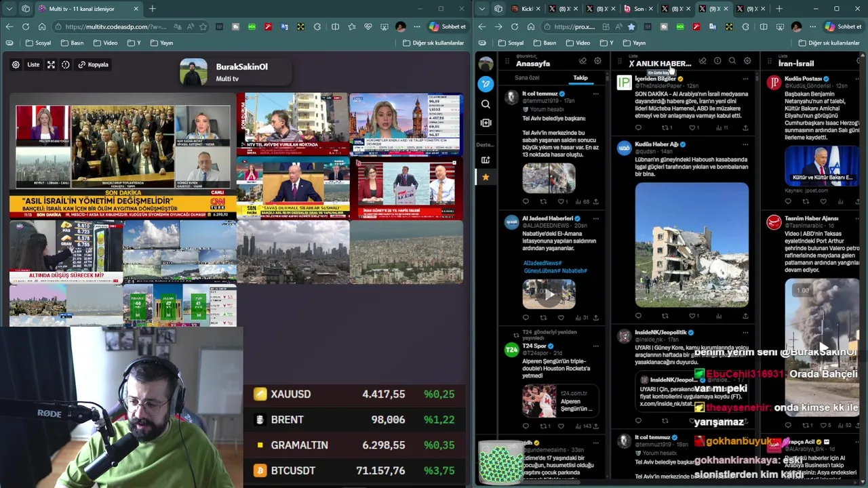Toggle the filled favorite star in right browser
The width and height of the screenshot is (868, 488).
(631, 26)
